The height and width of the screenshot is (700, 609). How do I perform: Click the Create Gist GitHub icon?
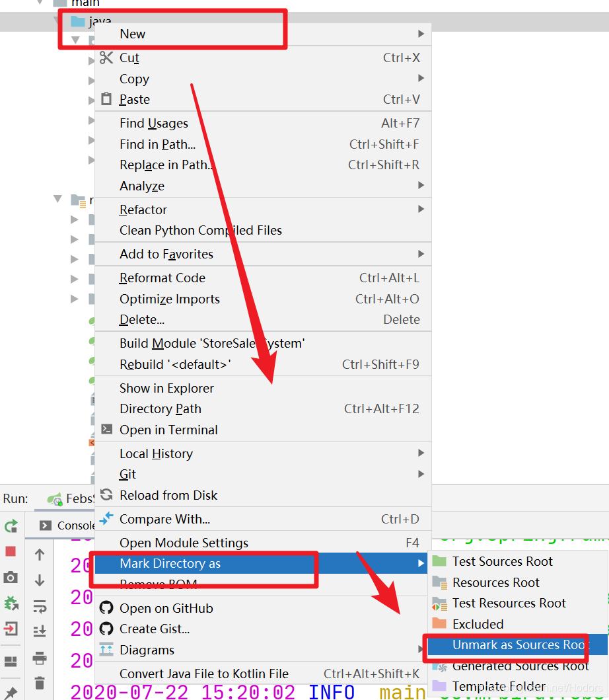(106, 629)
